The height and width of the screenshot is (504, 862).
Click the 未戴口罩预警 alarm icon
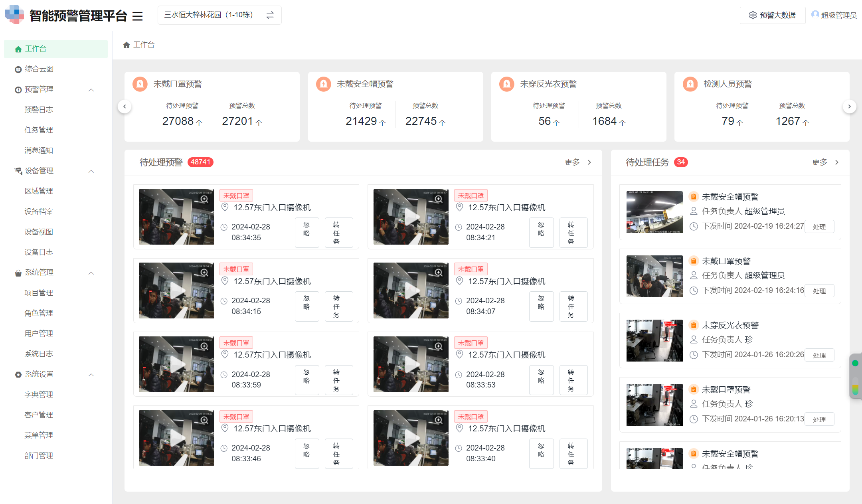[x=140, y=84]
